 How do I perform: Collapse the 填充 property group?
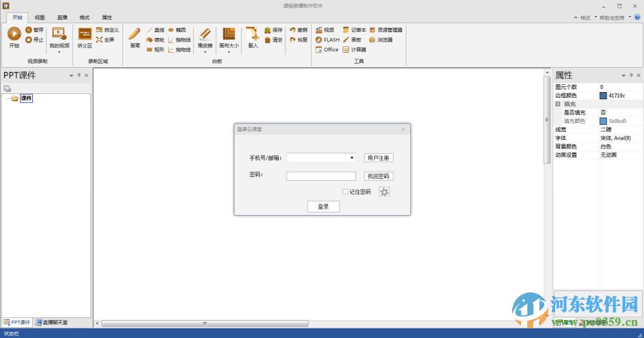[x=558, y=104]
